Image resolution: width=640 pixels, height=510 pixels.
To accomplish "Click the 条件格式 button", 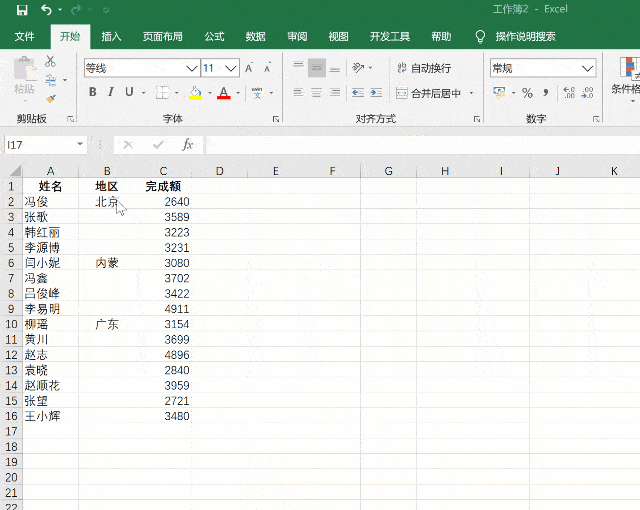I will pyautogui.click(x=627, y=88).
